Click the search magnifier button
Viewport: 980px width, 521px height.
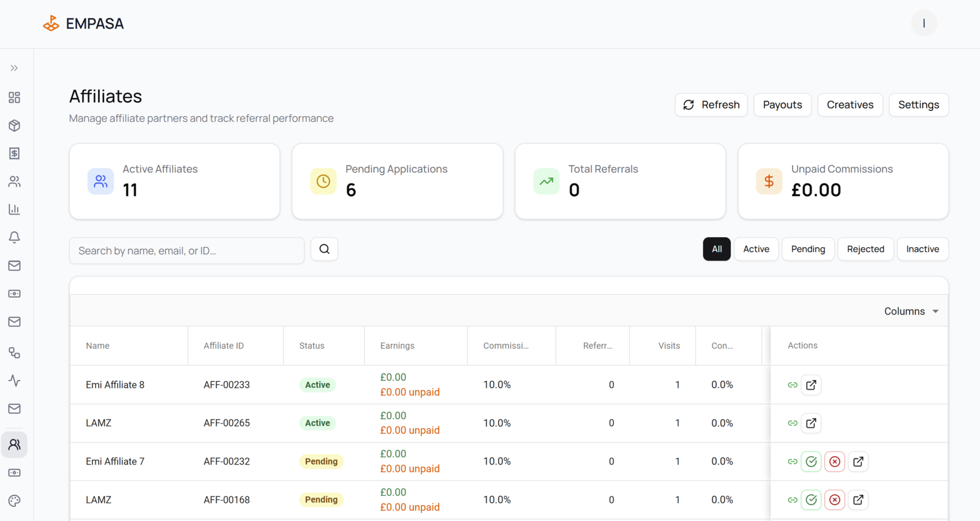(324, 249)
